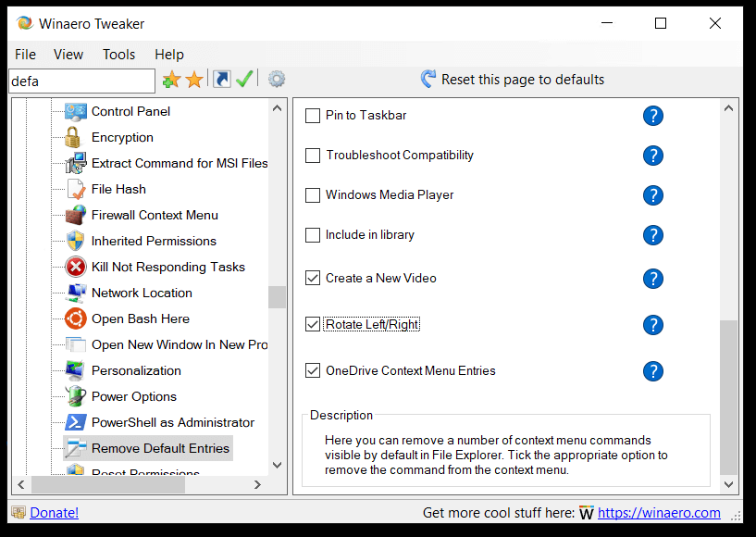Open the Donate! link
756x537 pixels.
54,513
